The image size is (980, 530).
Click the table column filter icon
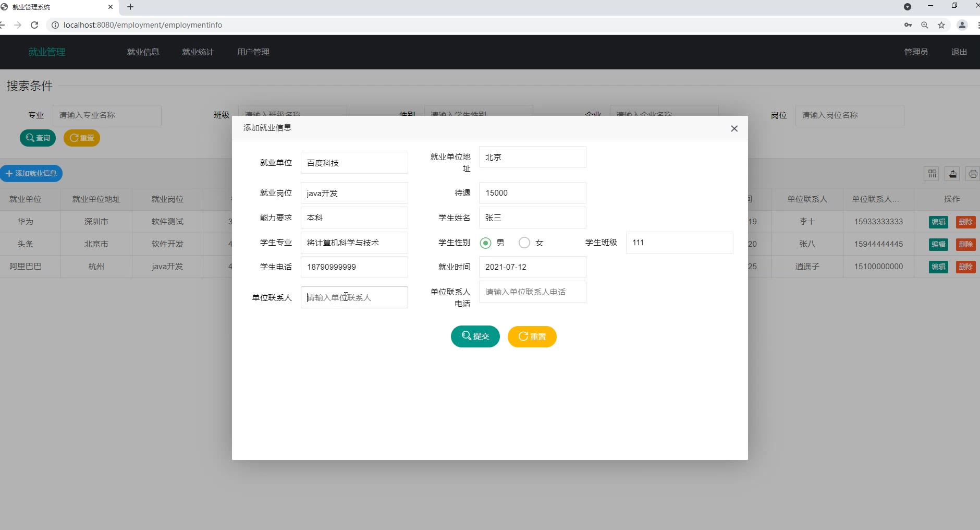(x=932, y=174)
